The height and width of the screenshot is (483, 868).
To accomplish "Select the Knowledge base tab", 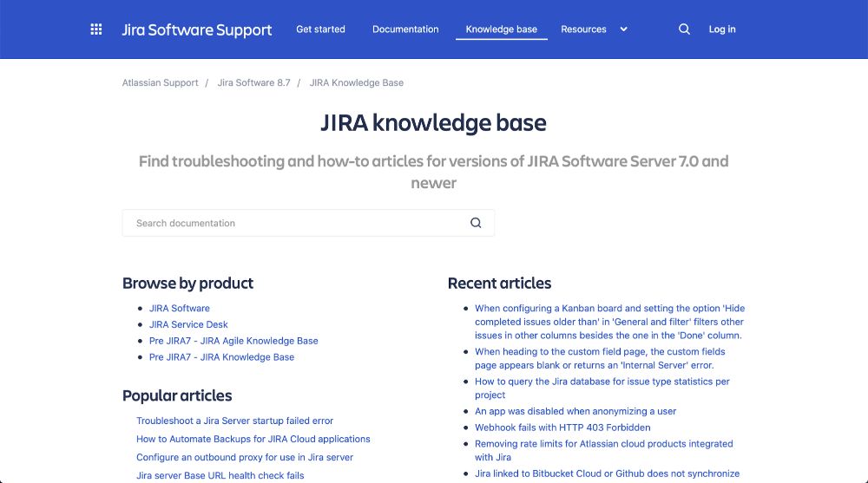I will 502,29.
